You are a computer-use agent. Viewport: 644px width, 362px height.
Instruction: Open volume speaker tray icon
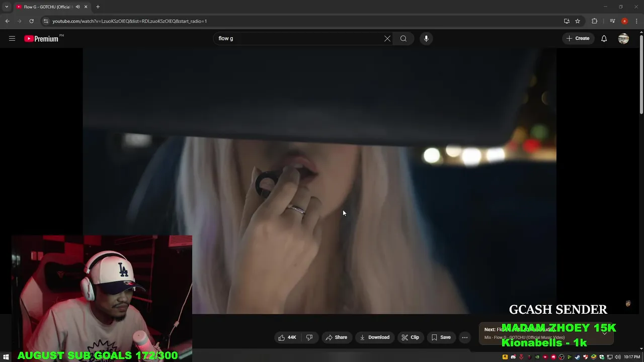618,357
